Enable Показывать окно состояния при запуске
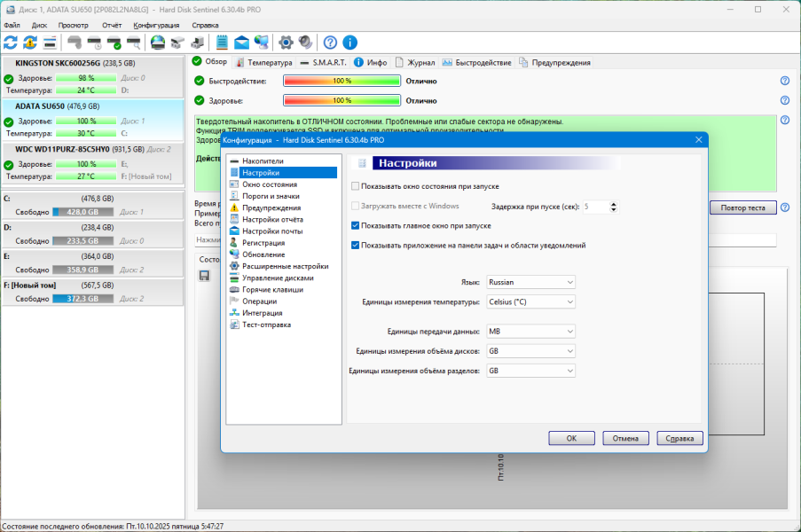This screenshot has height=532, width=801. [x=356, y=186]
